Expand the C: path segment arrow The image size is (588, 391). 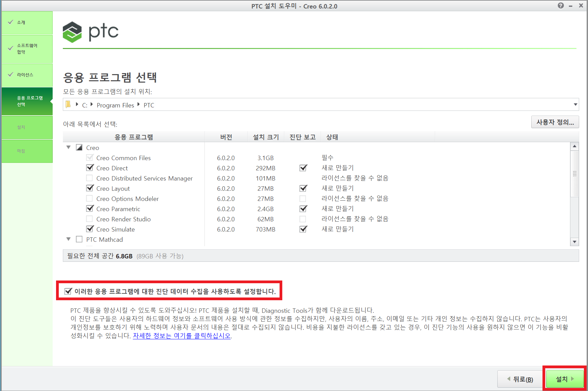pos(77,104)
